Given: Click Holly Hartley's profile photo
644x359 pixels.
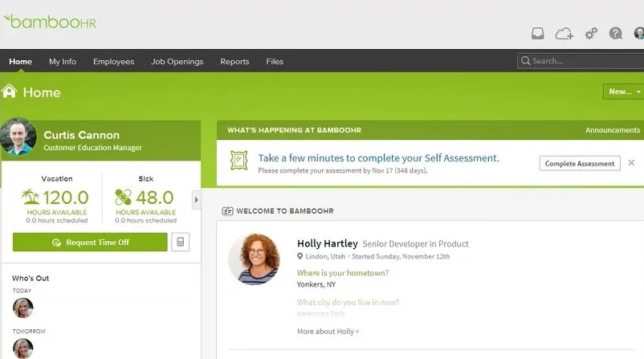Looking at the screenshot, I should 254,259.
